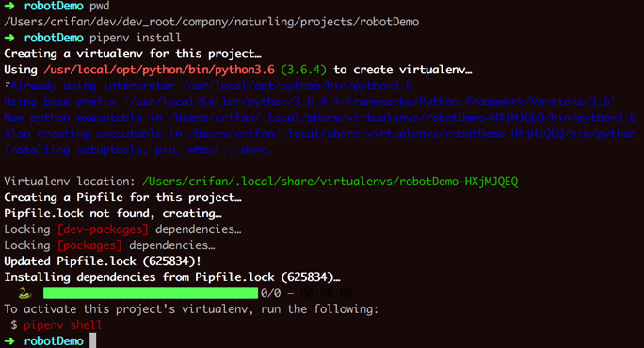The image size is (644, 348).
Task: Click the 0/0 progress counter
Action: 271,293
